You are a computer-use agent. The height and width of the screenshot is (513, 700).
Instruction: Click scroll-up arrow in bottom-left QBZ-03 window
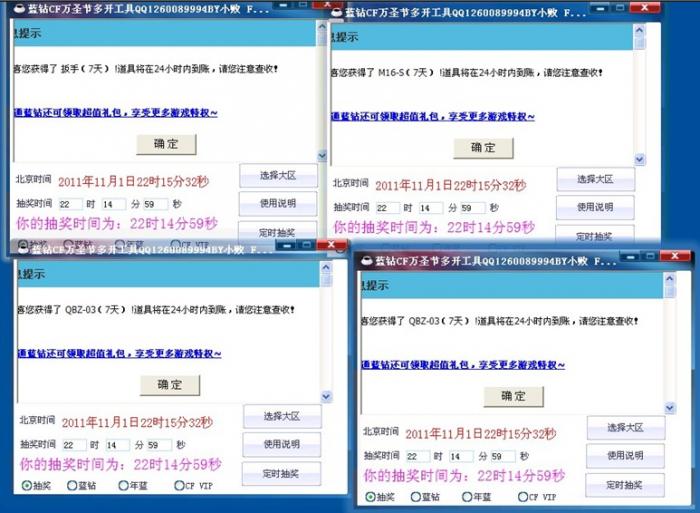pyautogui.click(x=326, y=267)
